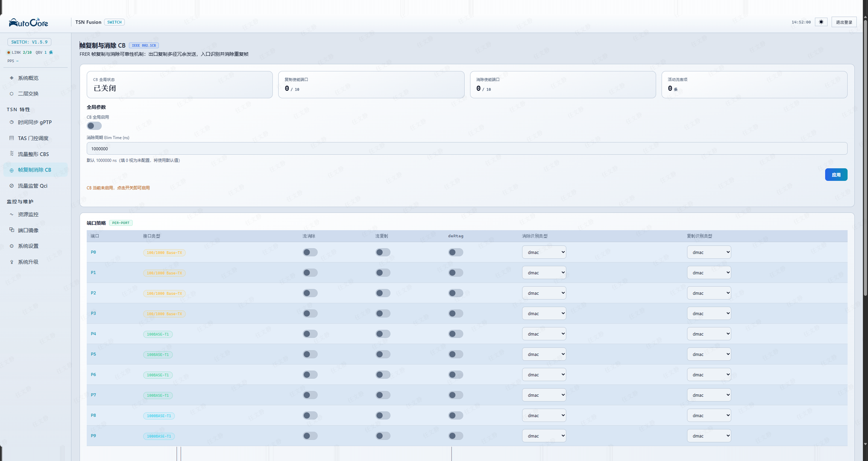Viewport: 868px width, 461px height.
Task: Toggle 流复制 for port P6
Action: (383, 375)
